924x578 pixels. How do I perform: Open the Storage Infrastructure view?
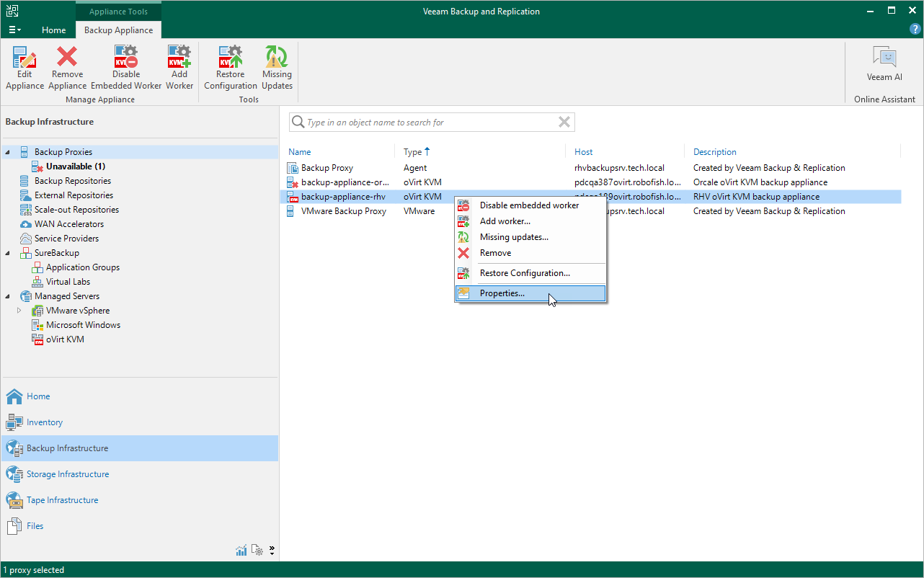click(139, 474)
